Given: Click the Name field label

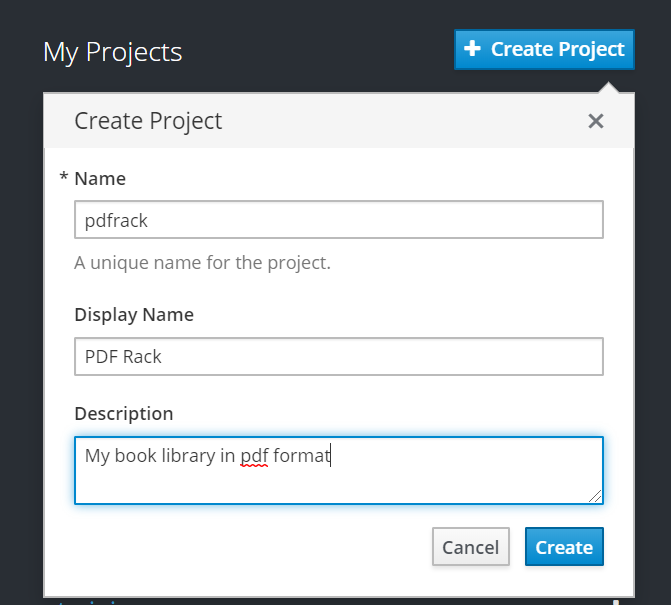Looking at the screenshot, I should (x=100, y=179).
